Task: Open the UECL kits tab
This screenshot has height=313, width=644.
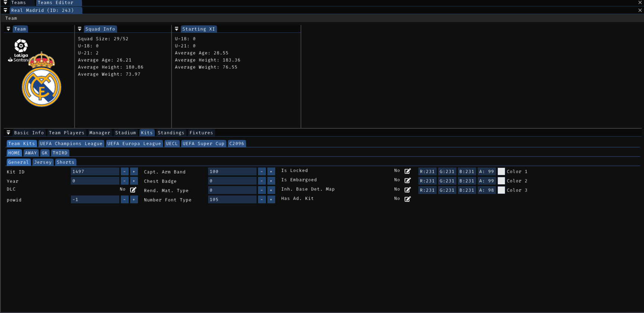Action: click(172, 144)
